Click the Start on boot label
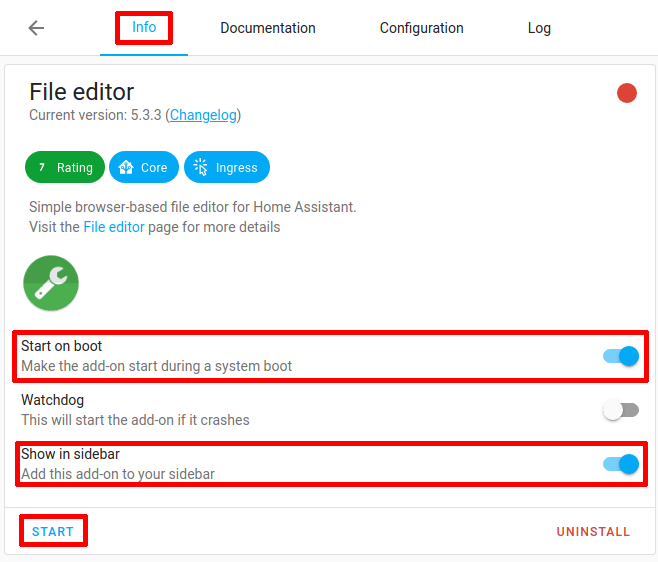 [x=62, y=346]
